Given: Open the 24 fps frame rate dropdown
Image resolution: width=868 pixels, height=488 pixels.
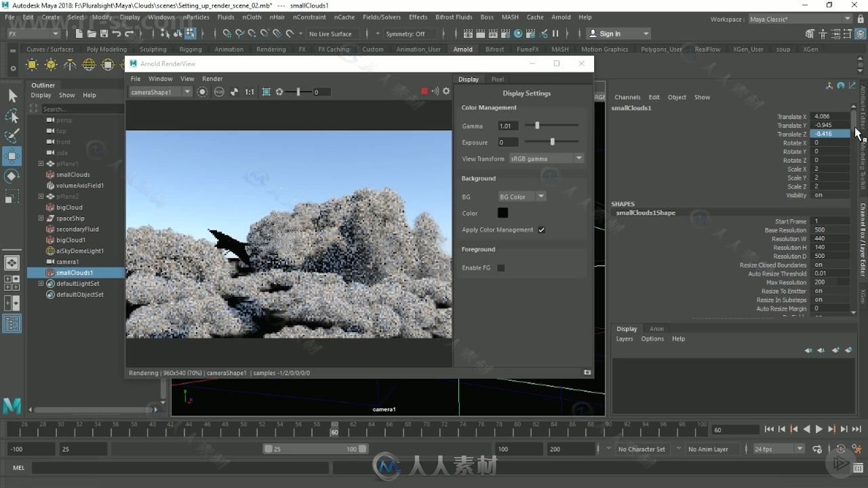Looking at the screenshot, I should 778,449.
